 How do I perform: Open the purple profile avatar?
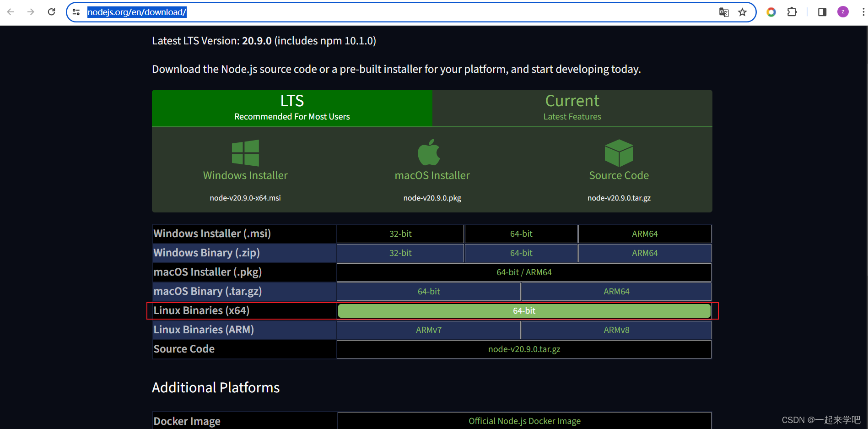click(843, 12)
